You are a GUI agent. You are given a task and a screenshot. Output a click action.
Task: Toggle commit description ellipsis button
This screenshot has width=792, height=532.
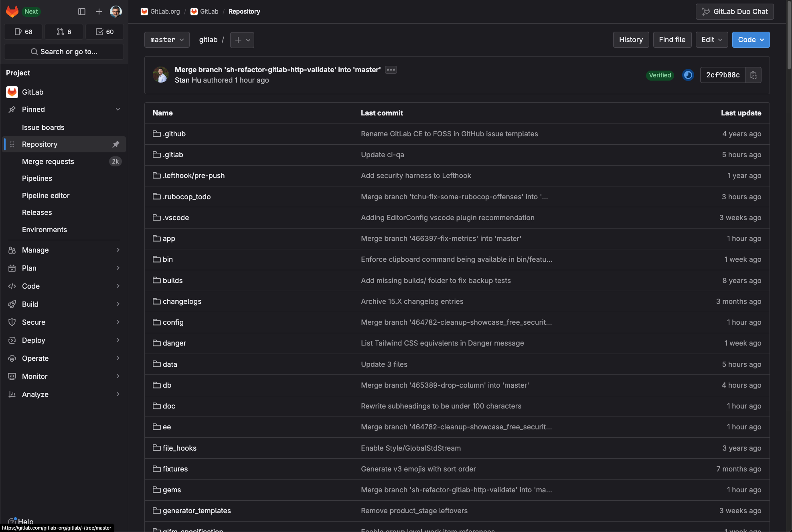(x=391, y=70)
